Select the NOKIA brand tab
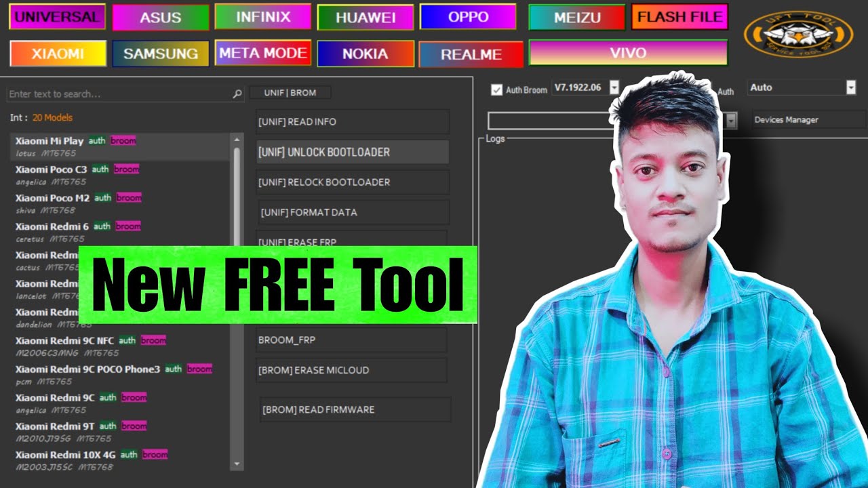The height and width of the screenshot is (488, 868). 366,54
